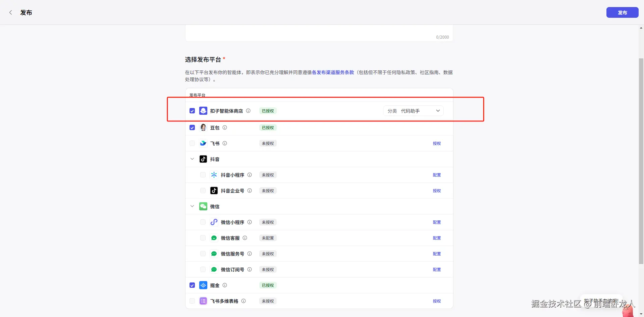Click the 已授权 tag in 掘金 row
Viewport: 644px width, 317px height.
tap(268, 285)
